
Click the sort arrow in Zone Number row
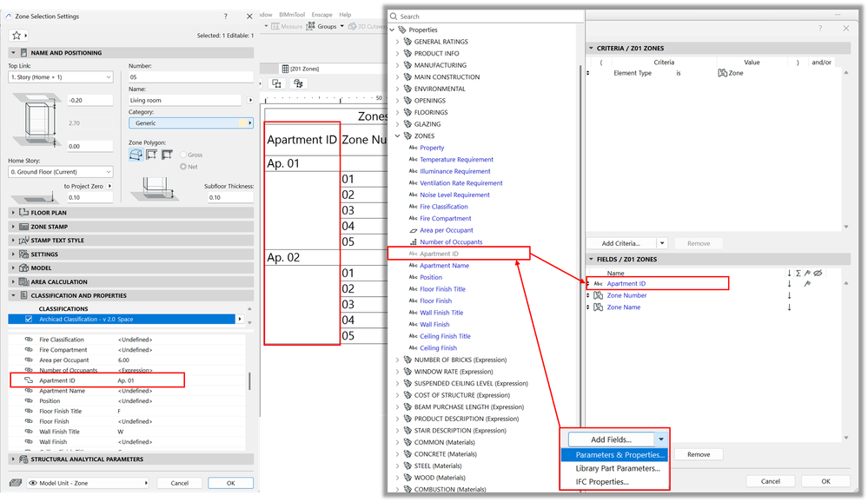click(790, 295)
